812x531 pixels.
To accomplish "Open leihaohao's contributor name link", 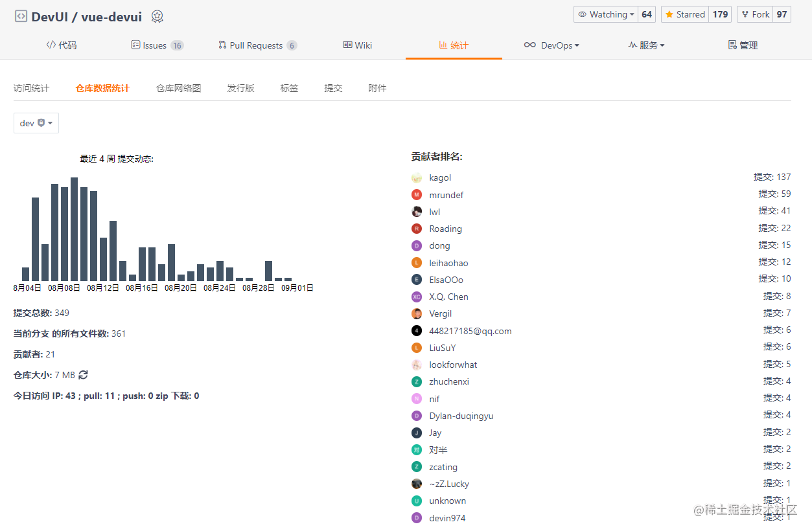I will click(448, 263).
